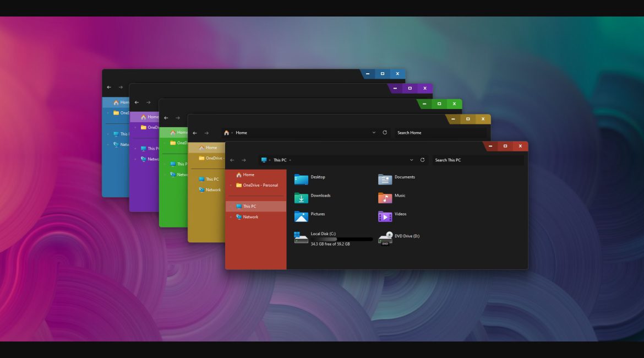
Task: Open the Pictures folder
Action: tap(310, 216)
